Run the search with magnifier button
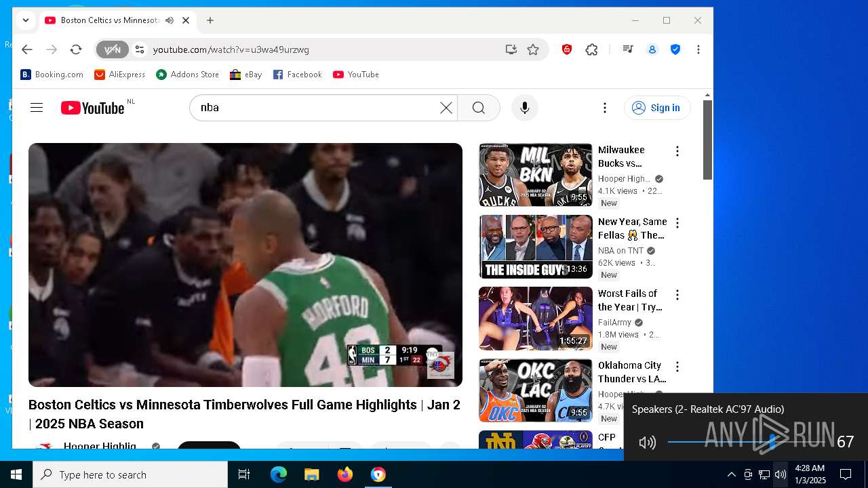 (x=479, y=108)
